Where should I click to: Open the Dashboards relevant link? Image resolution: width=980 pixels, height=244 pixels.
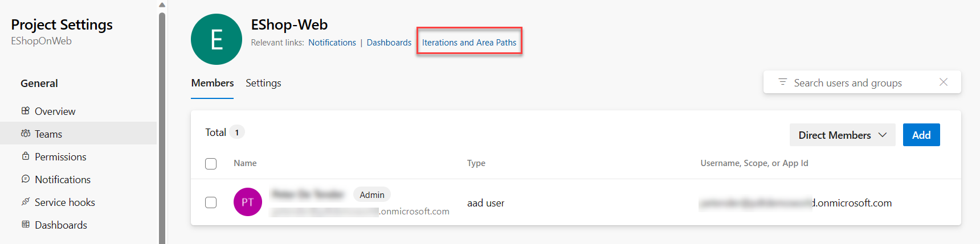(389, 43)
